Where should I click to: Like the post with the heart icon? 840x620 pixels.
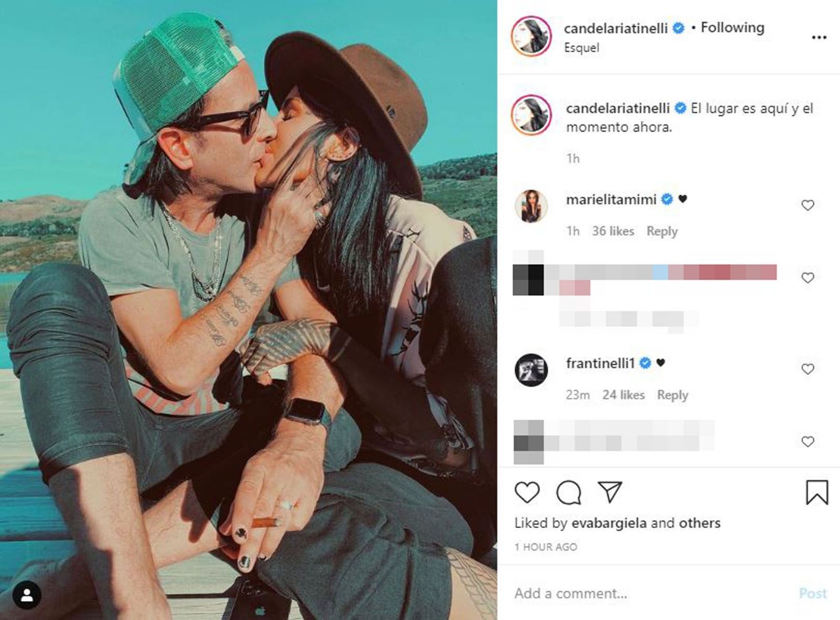coord(527,492)
